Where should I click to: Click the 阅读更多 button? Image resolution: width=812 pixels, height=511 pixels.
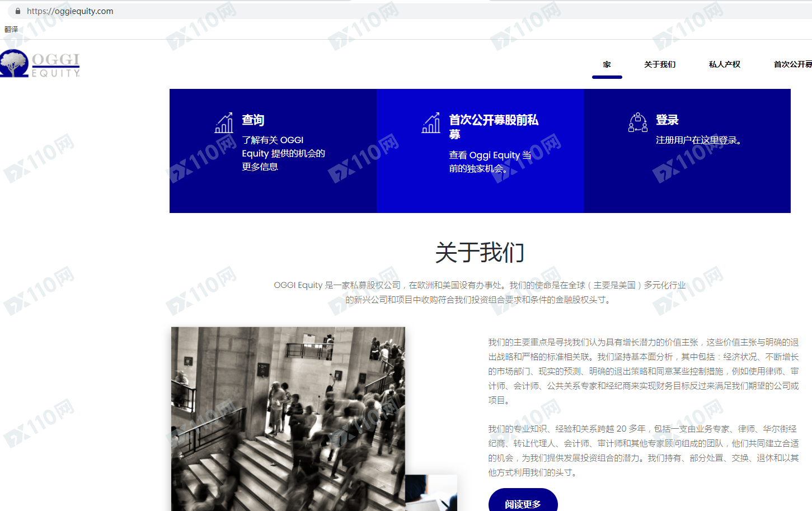[523, 501]
